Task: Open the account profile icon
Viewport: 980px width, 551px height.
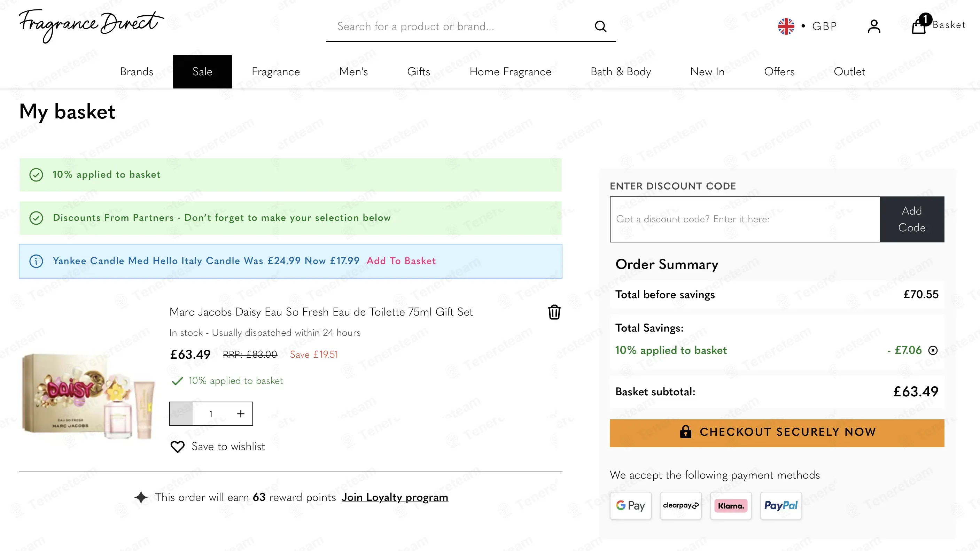Action: tap(874, 26)
